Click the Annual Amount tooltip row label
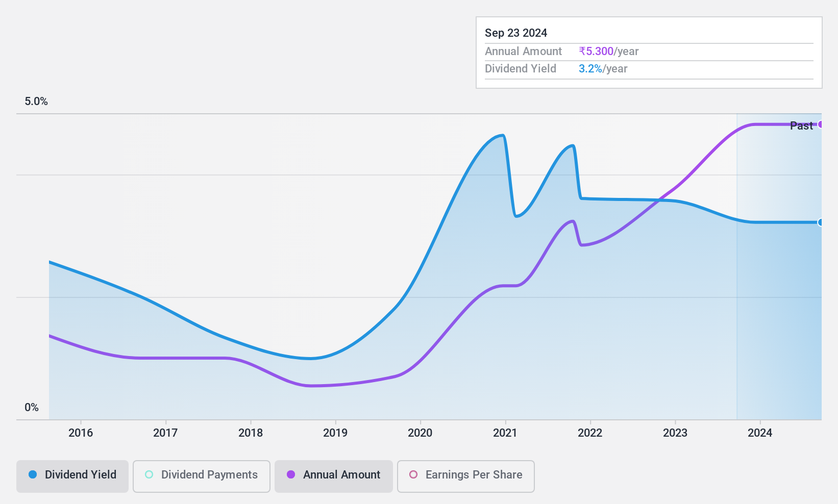 pyautogui.click(x=523, y=51)
